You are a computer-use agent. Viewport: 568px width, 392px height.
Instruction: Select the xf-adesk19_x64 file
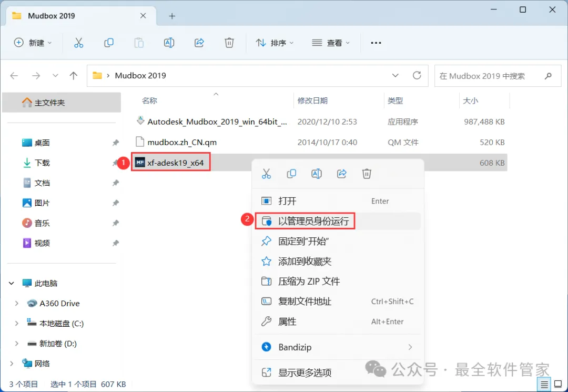(x=320, y=163)
